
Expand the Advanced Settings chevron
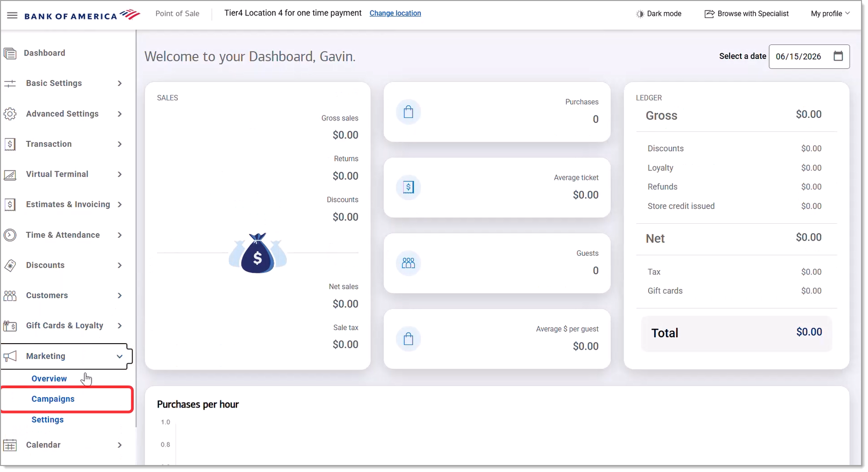click(119, 114)
